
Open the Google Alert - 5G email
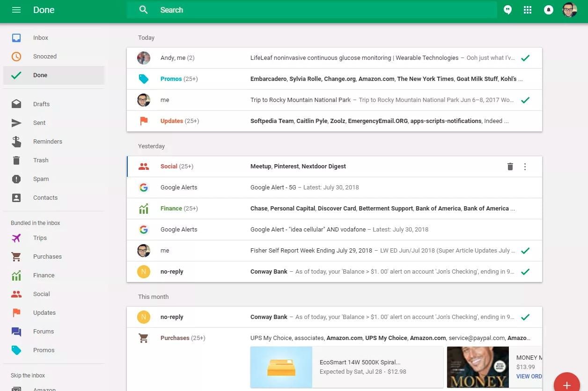point(304,188)
